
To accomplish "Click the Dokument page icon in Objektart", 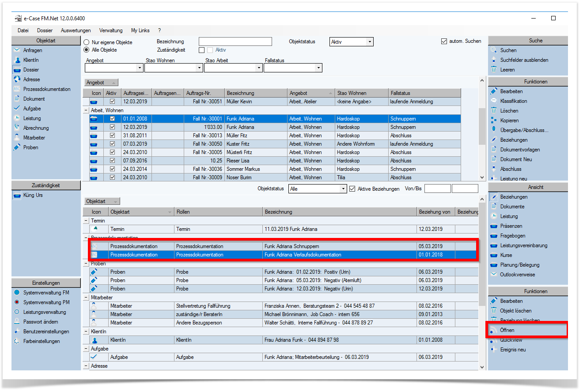I will click(17, 99).
